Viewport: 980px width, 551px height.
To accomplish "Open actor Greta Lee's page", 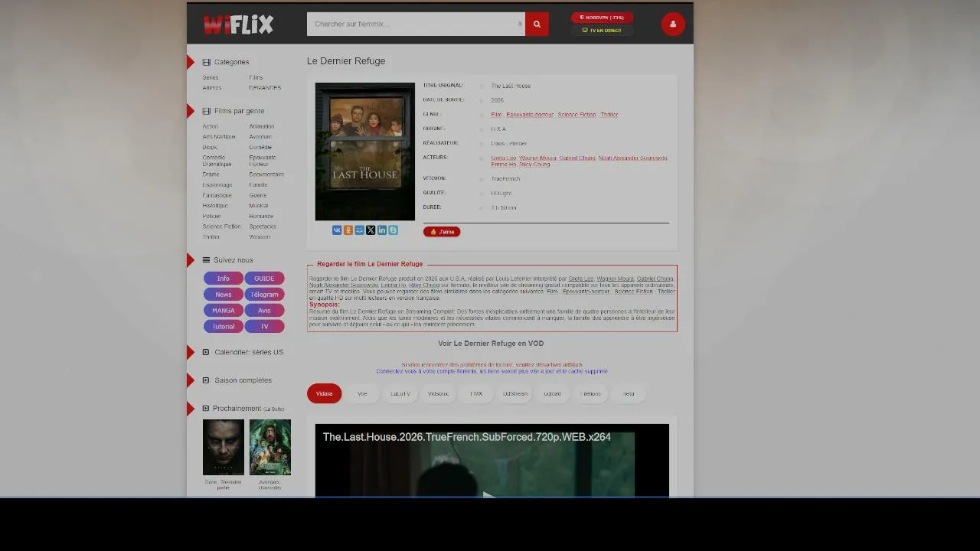I will (504, 158).
